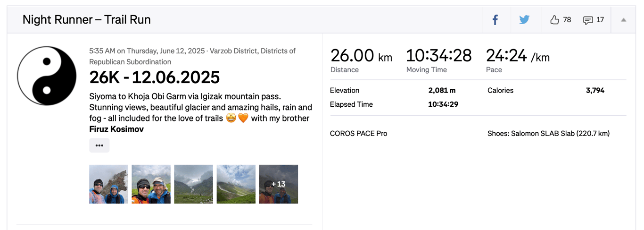Click the 17 comments count
644x230 pixels.
point(600,20)
